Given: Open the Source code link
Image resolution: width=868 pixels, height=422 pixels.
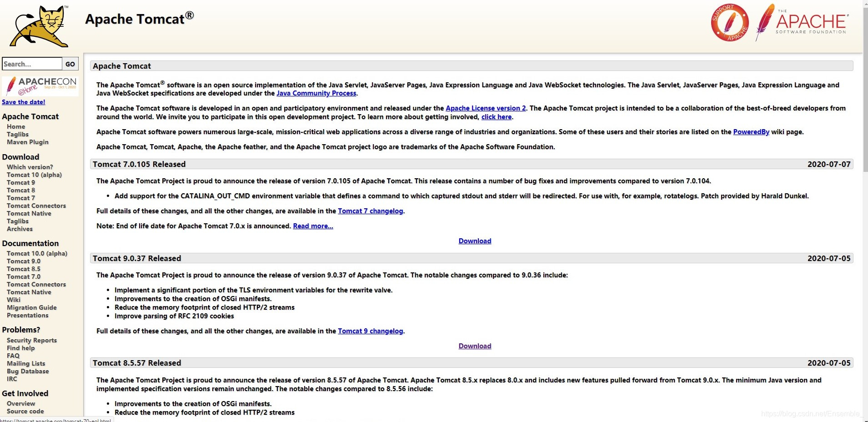Looking at the screenshot, I should click(25, 411).
